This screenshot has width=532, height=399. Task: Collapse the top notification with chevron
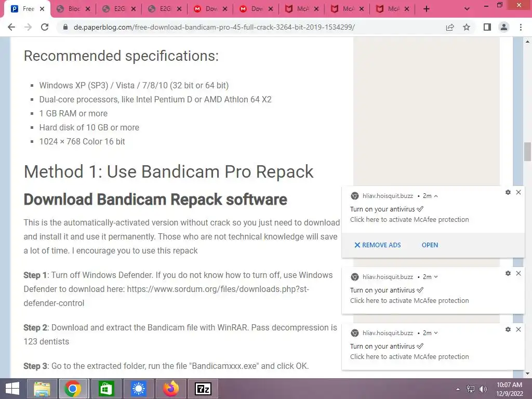click(x=436, y=196)
